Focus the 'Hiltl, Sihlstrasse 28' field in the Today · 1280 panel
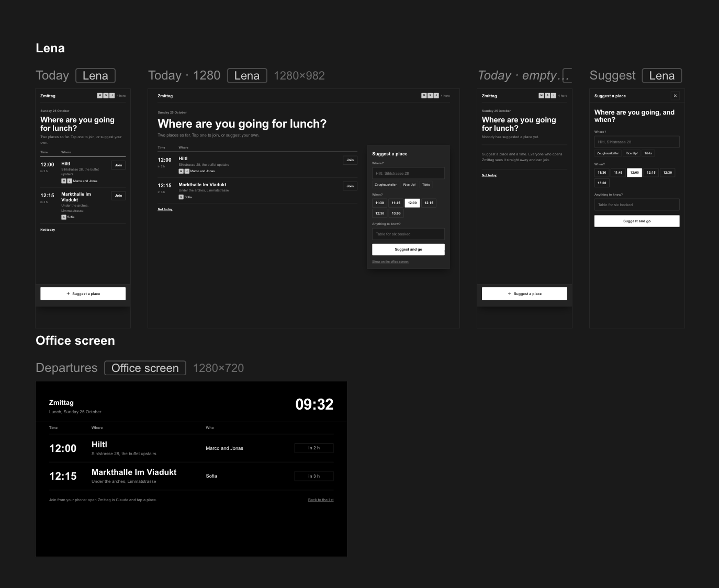The width and height of the screenshot is (719, 588). coord(408,173)
